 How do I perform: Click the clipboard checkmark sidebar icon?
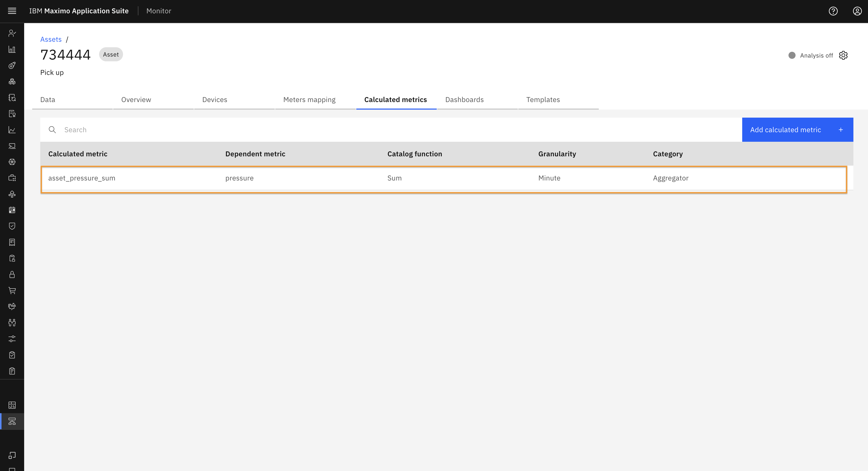(12, 355)
